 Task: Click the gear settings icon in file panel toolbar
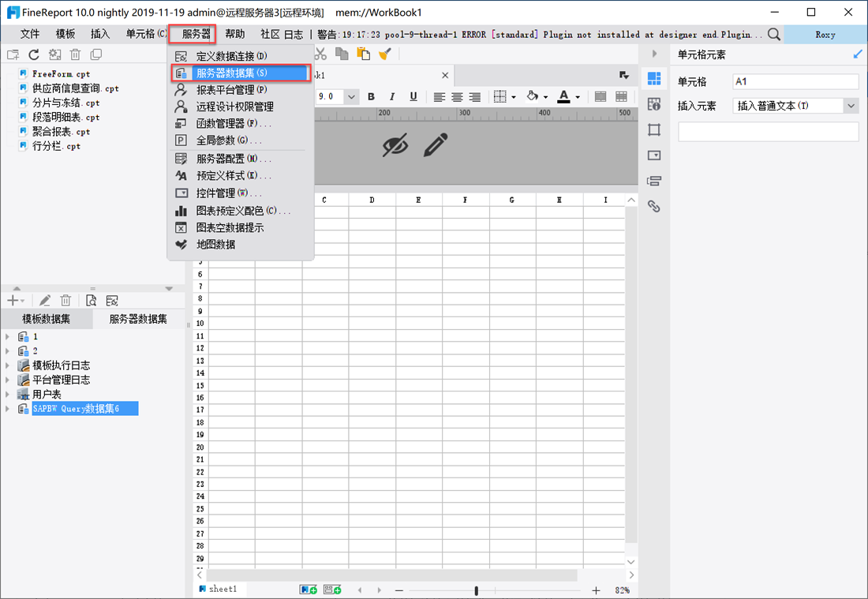pyautogui.click(x=54, y=54)
